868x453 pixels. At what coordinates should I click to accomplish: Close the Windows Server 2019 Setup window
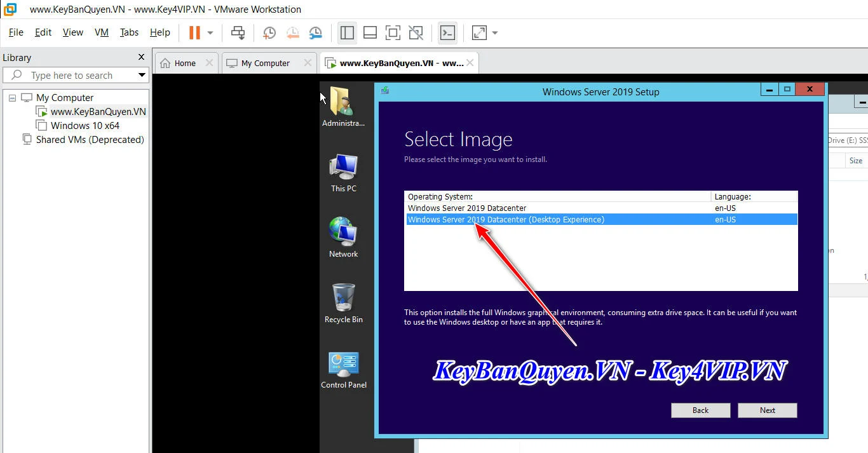pyautogui.click(x=810, y=90)
